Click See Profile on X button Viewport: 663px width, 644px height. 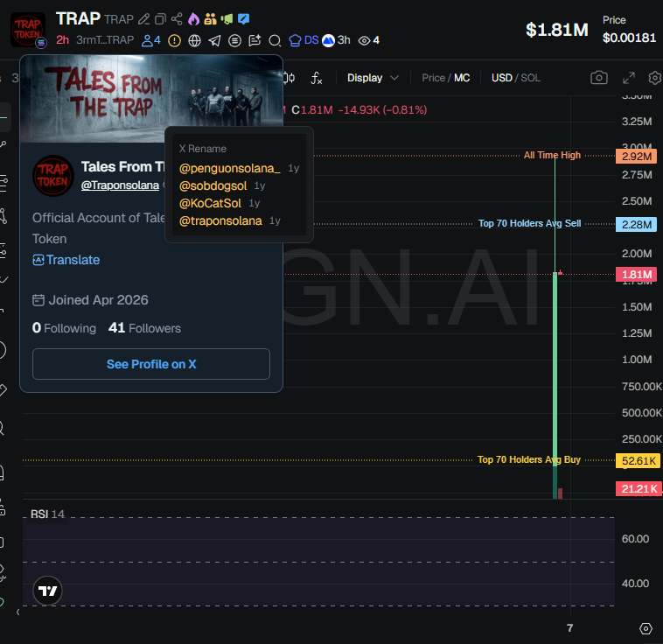click(x=151, y=364)
